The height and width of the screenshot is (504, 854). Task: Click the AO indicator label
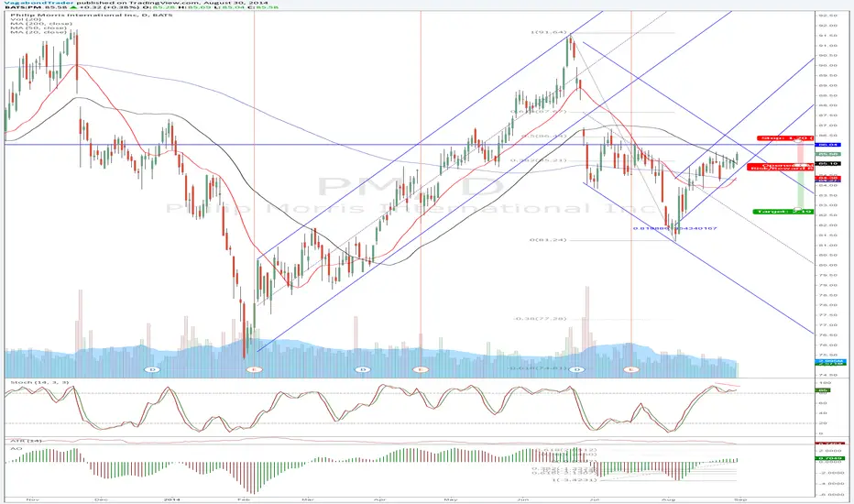(16, 448)
